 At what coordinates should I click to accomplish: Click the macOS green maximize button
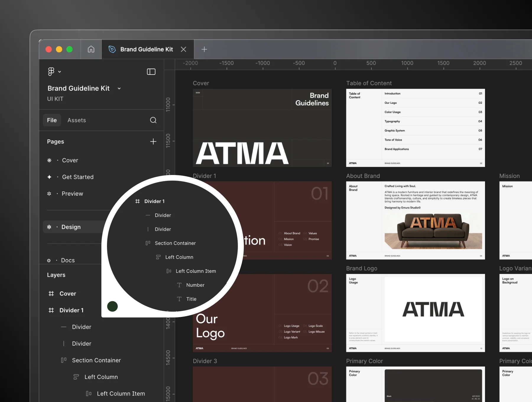point(69,49)
